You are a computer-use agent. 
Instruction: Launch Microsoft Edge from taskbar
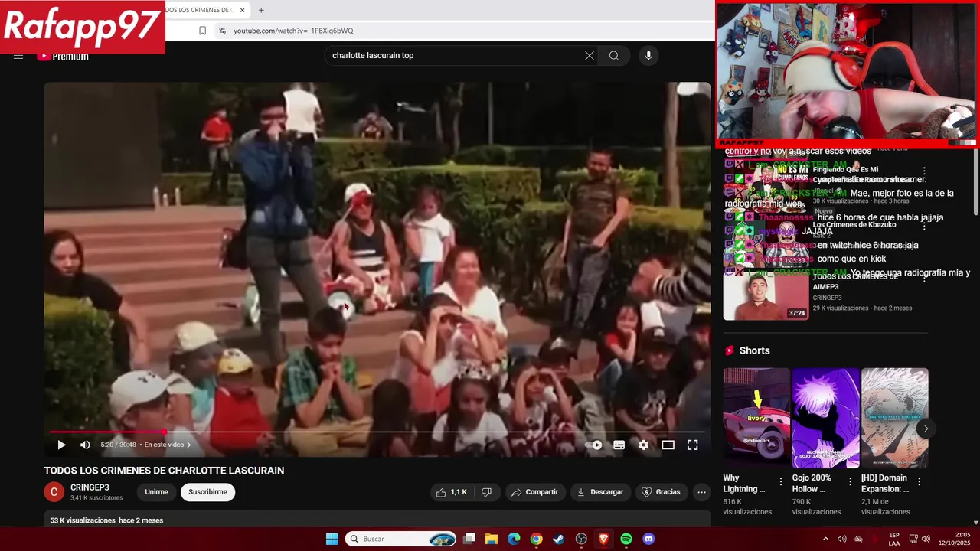point(514,539)
